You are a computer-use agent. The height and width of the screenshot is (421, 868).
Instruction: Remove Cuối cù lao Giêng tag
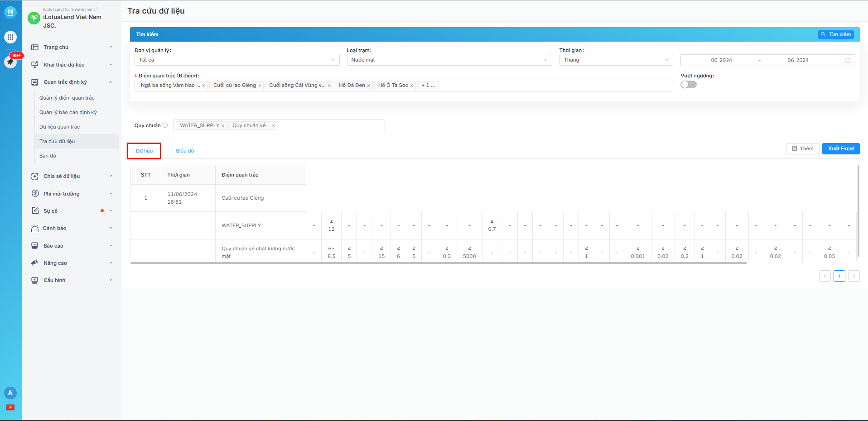[260, 86]
